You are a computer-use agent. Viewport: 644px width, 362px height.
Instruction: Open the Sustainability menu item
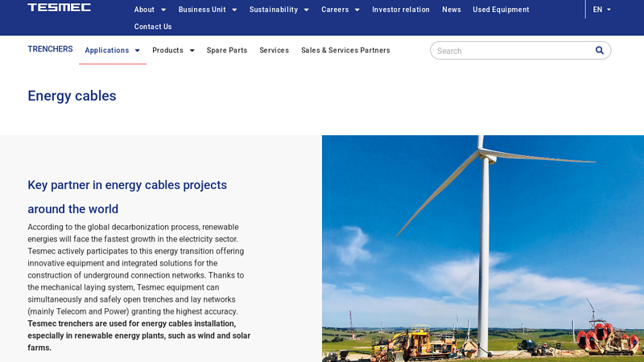274,10
